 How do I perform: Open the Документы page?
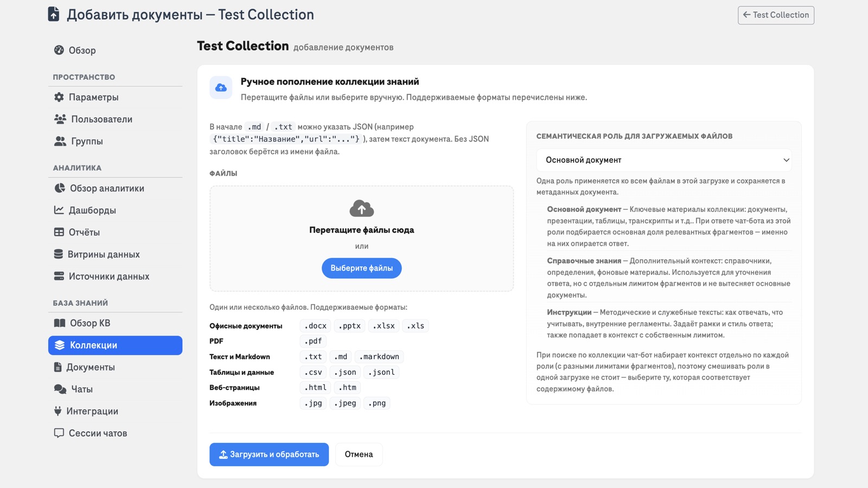click(x=115, y=367)
